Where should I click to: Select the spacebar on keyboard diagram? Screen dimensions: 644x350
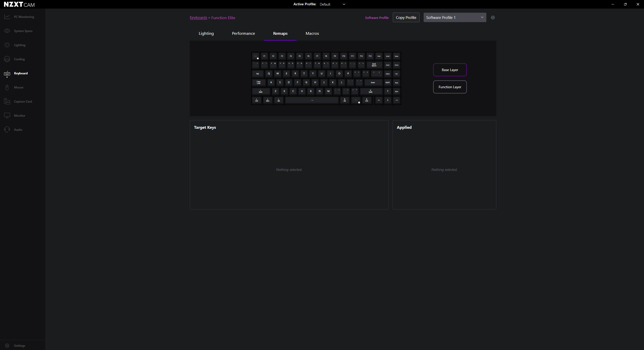(312, 100)
